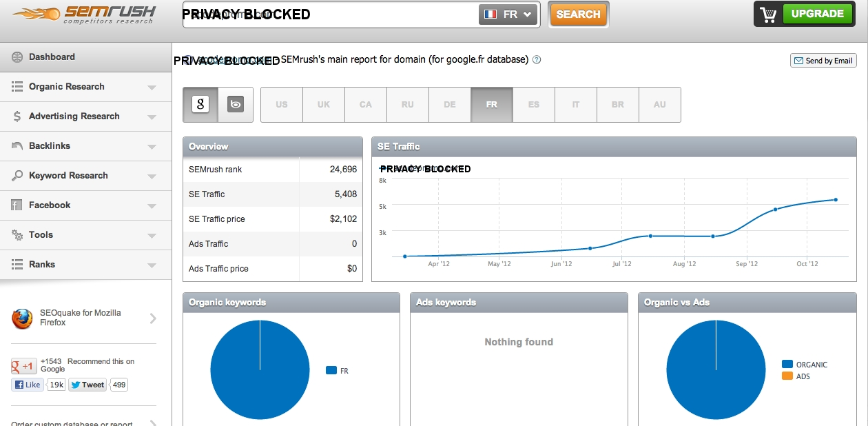This screenshot has height=426, width=868.
Task: Click the Facebook icon in the sidebar
Action: click(17, 205)
